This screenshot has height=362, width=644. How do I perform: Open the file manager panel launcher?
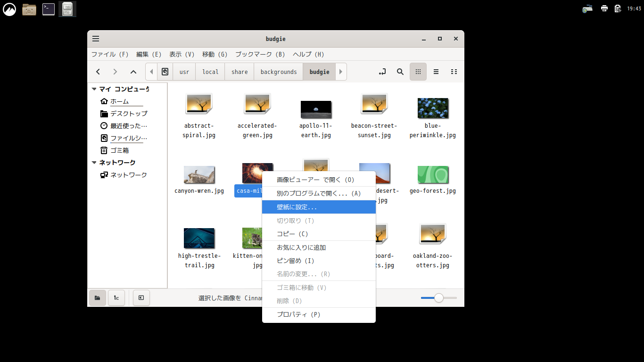(29, 8)
